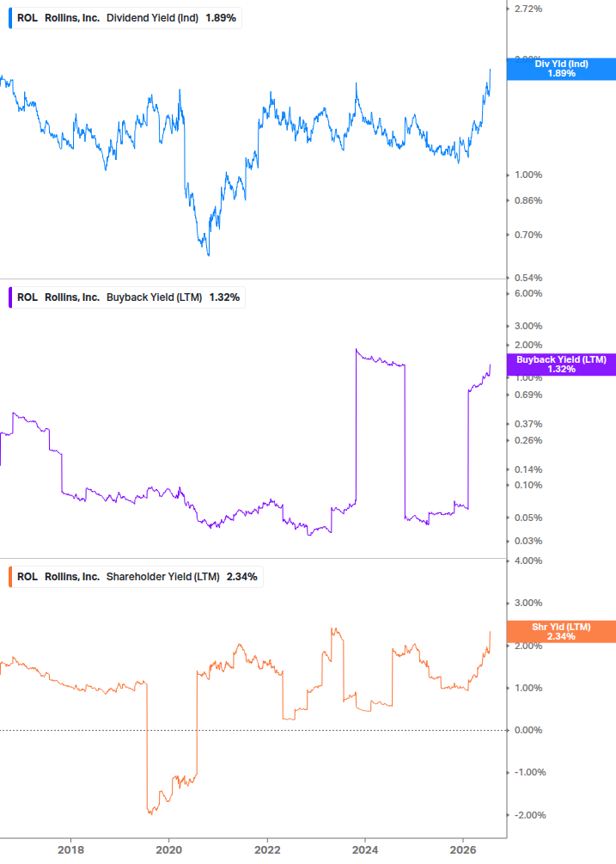Click the orange Shareholder Yield legend color bar
Image resolution: width=616 pixels, height=864 pixels.
click(10, 577)
